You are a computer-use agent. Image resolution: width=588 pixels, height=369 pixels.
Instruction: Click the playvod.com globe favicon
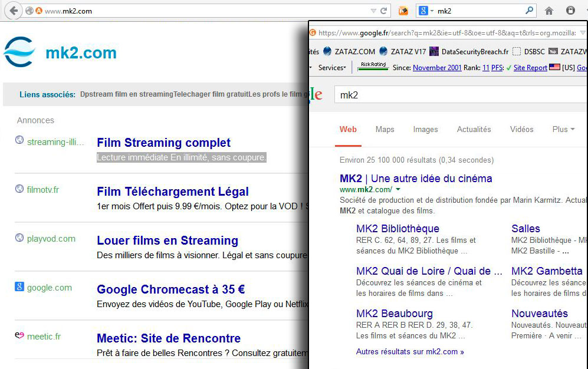(19, 238)
